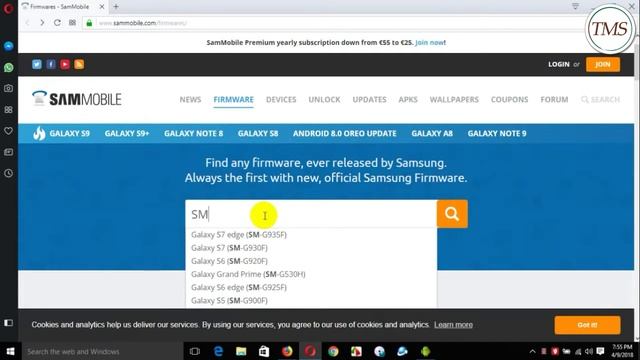This screenshot has height=360, width=640.
Task: Select Galaxy S7 (SM-G930F) suggestion
Action: (311, 248)
